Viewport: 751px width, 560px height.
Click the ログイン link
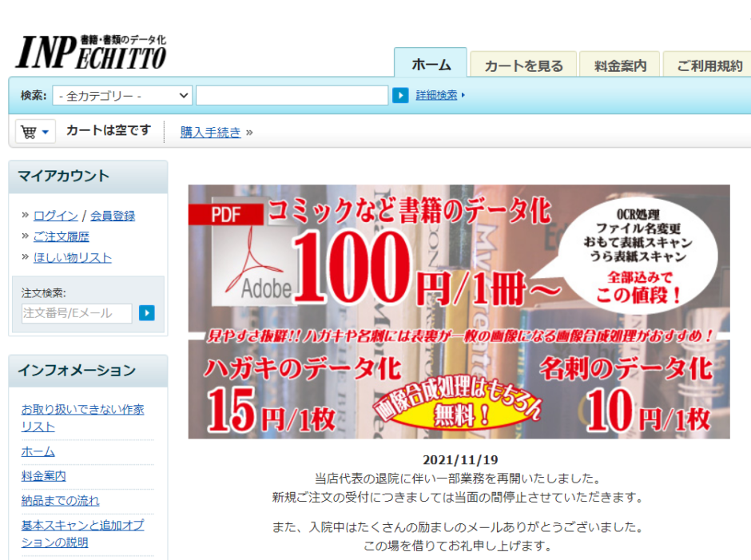tap(56, 216)
